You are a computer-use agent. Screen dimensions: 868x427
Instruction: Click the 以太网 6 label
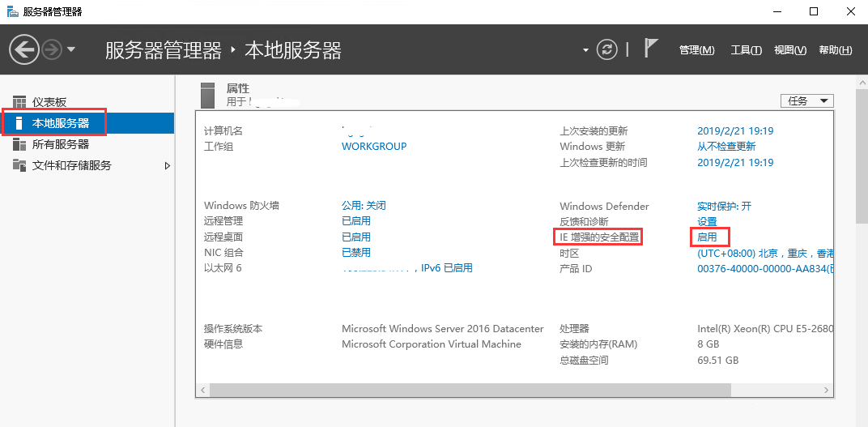click(x=223, y=268)
